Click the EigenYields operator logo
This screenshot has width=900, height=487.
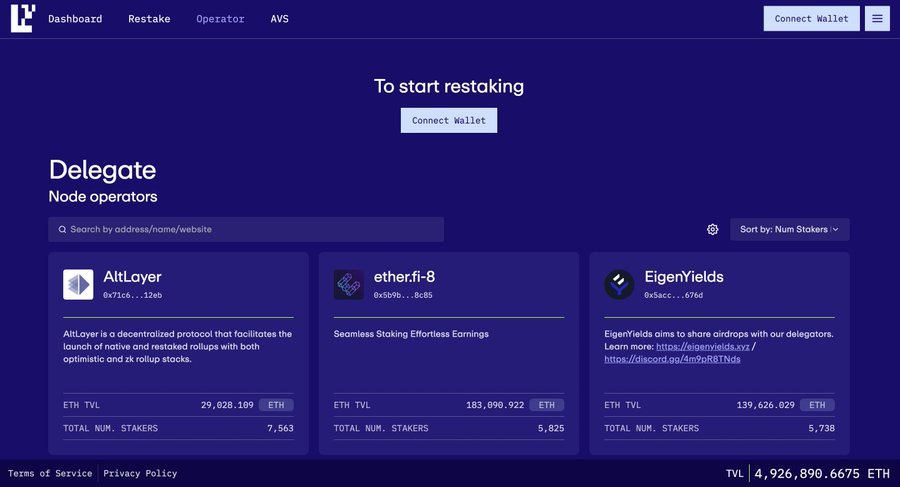[619, 284]
